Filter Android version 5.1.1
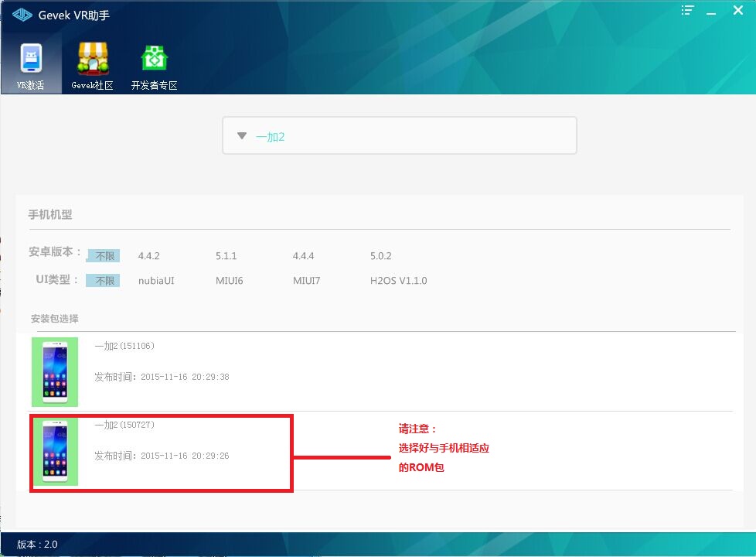 coord(226,256)
